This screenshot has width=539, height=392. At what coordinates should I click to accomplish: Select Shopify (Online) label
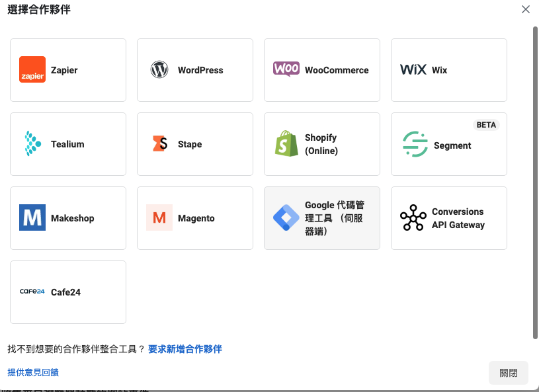(321, 144)
